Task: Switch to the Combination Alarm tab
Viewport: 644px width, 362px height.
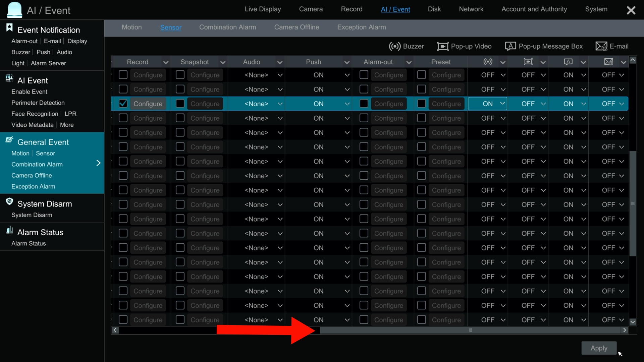Action: [x=227, y=27]
